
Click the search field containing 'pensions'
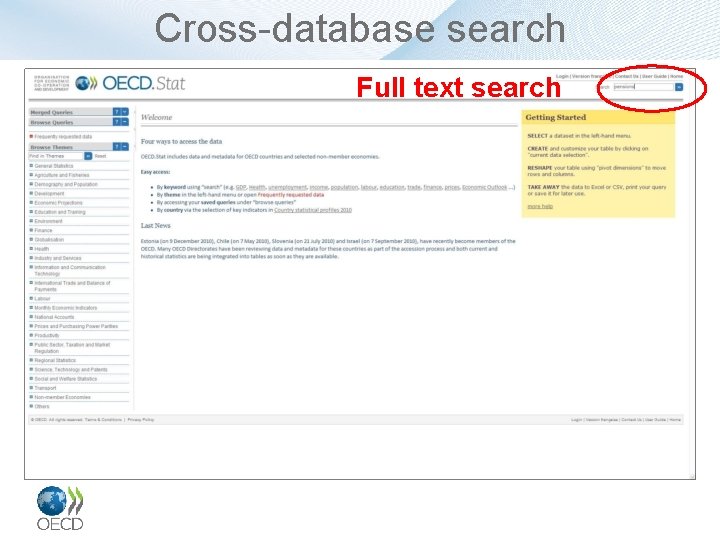point(643,87)
